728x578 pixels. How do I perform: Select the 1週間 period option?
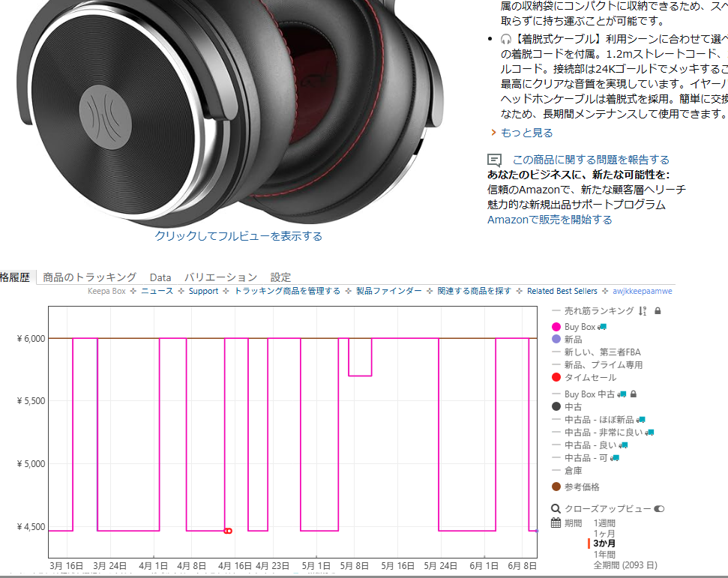(604, 523)
